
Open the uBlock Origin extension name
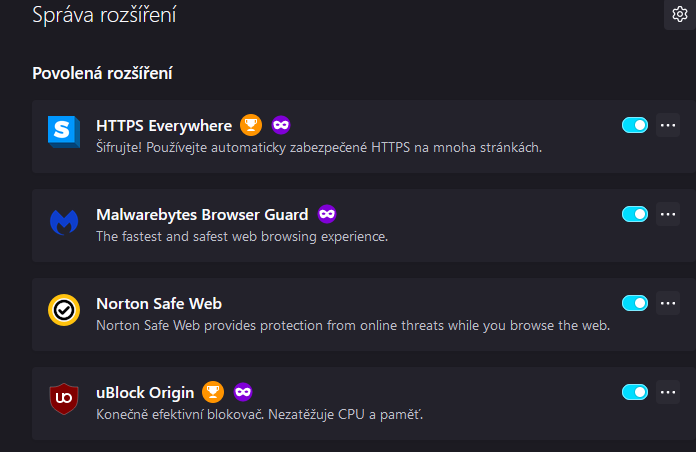(x=144, y=391)
